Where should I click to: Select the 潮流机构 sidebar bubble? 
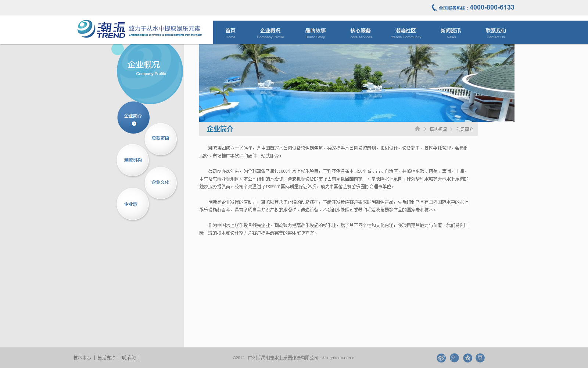(133, 160)
